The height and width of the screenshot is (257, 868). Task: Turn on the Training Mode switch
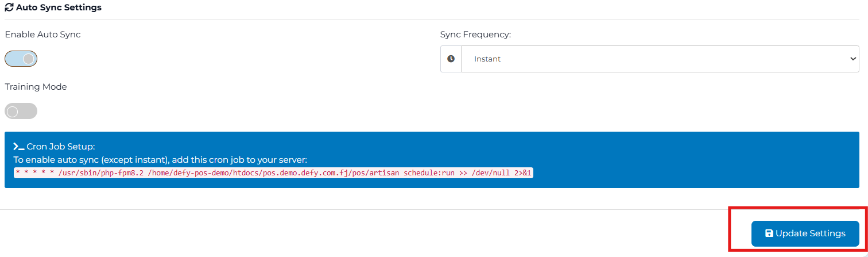21,111
